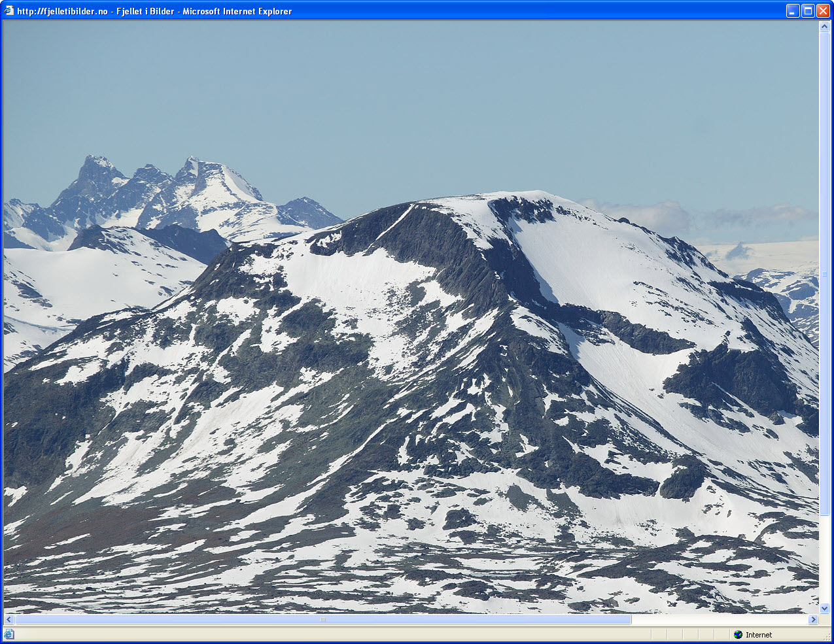Click the page icon in the status bar

9,634
